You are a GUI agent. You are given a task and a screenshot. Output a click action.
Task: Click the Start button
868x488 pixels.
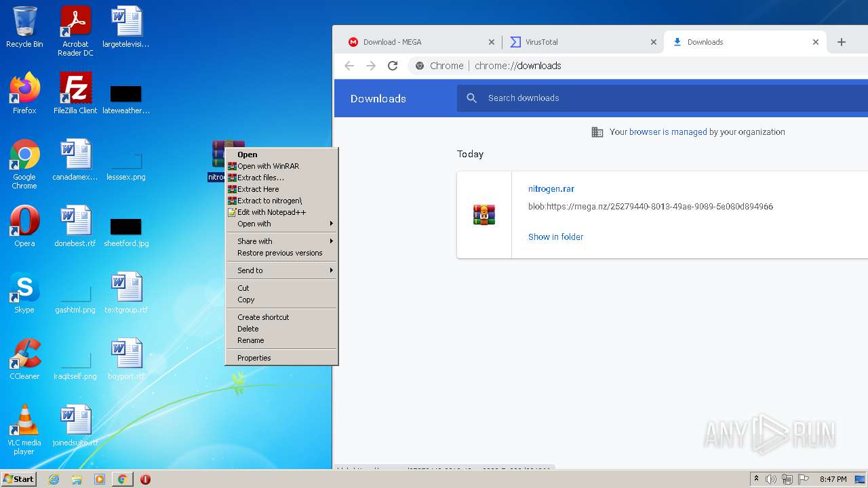pos(19,479)
